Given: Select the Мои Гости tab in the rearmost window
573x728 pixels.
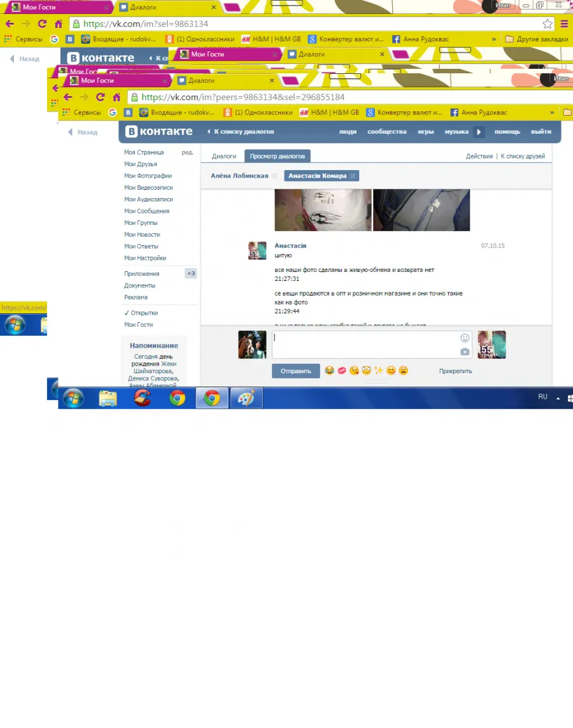Looking at the screenshot, I should (58, 8).
